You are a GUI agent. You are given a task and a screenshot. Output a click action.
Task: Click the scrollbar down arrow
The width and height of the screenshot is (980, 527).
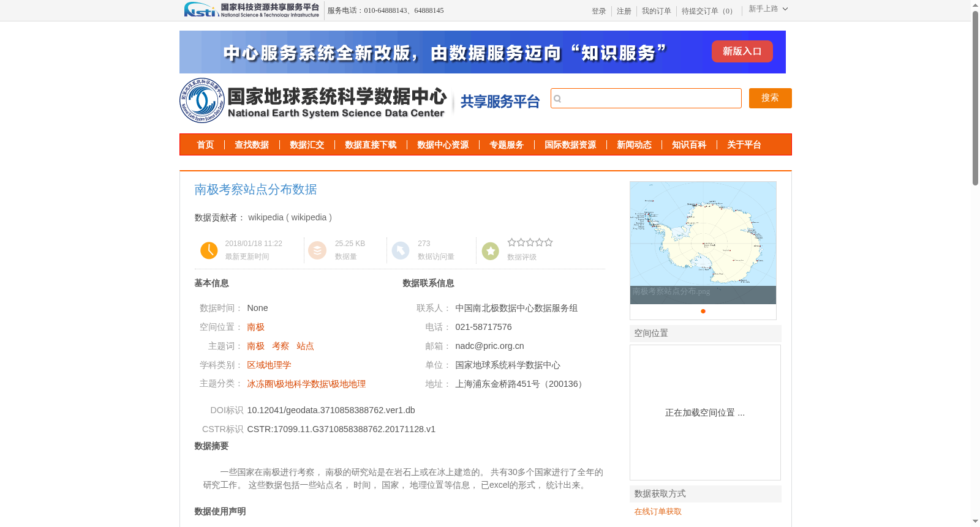[x=976, y=521]
